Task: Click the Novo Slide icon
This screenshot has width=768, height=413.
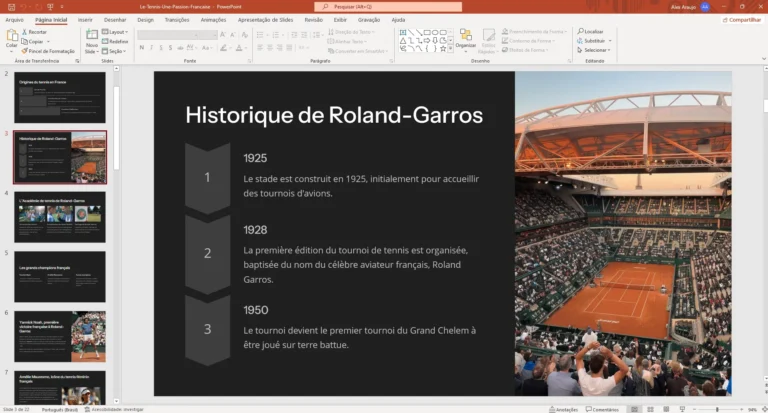Action: coord(92,35)
